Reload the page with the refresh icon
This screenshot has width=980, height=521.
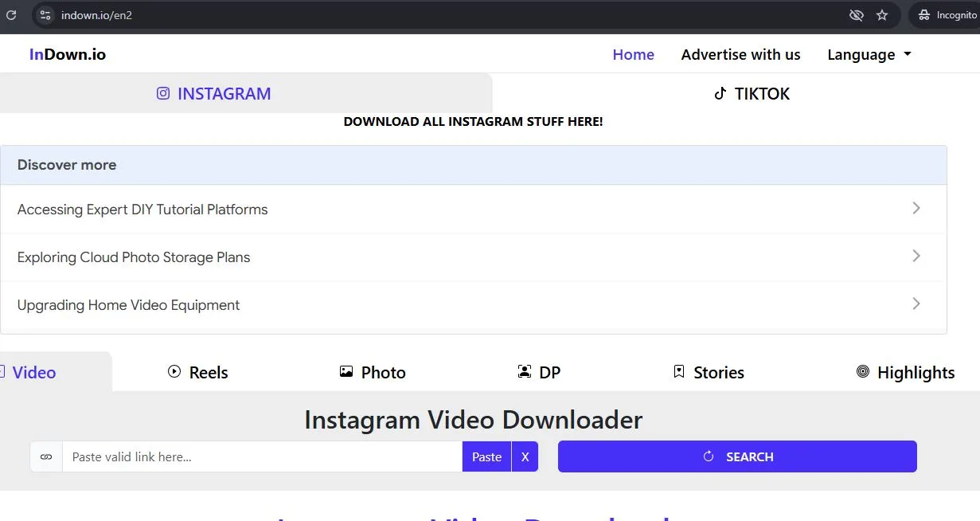(11, 15)
